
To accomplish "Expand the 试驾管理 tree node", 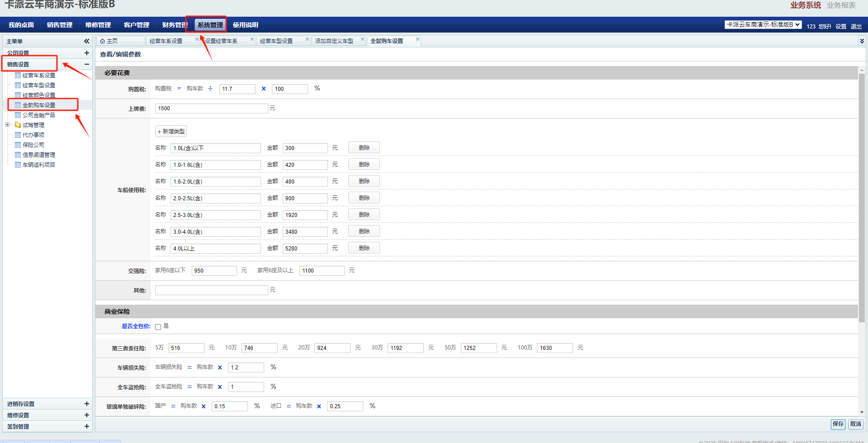I will [x=7, y=125].
